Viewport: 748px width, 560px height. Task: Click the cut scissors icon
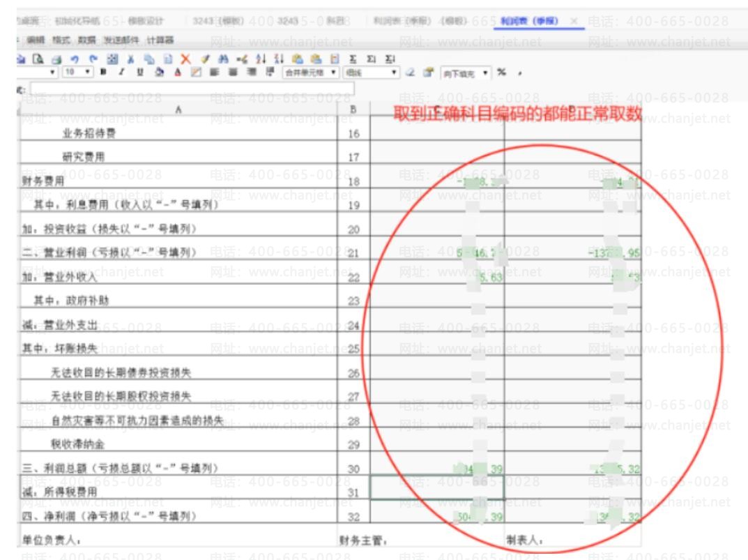[131, 59]
